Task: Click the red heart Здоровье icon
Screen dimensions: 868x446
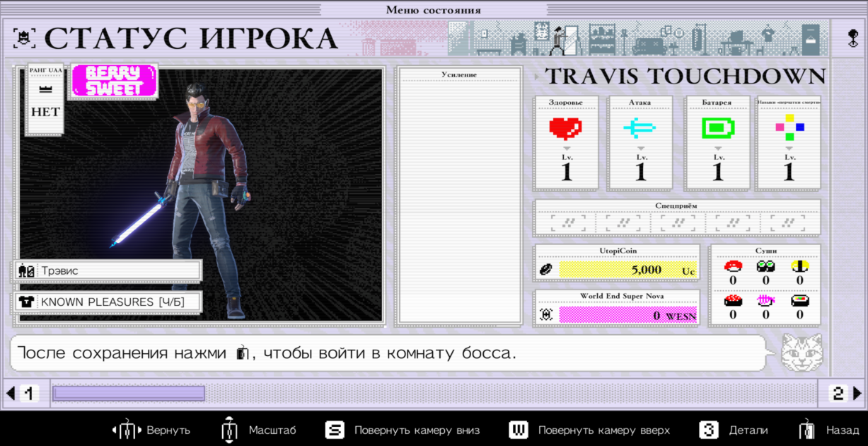Action: pyautogui.click(x=565, y=128)
